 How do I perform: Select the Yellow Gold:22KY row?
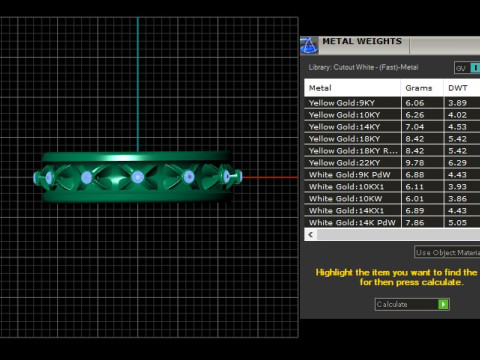(x=392, y=163)
